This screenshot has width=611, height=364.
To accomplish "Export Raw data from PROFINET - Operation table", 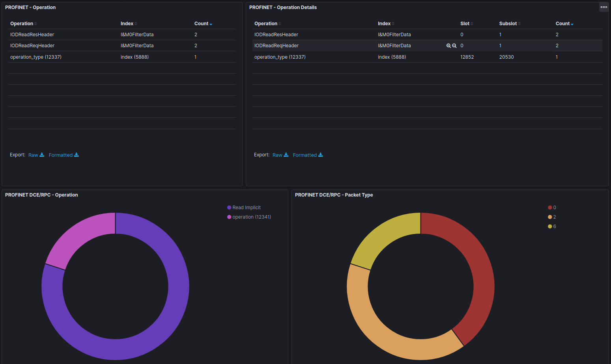I will click(36, 155).
